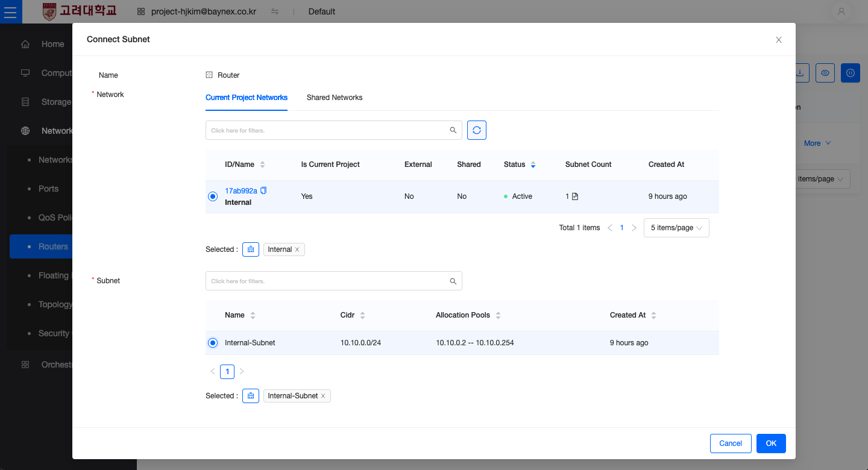The image size is (868, 470).
Task: Switch to Current Project Networks tab
Action: pos(247,98)
